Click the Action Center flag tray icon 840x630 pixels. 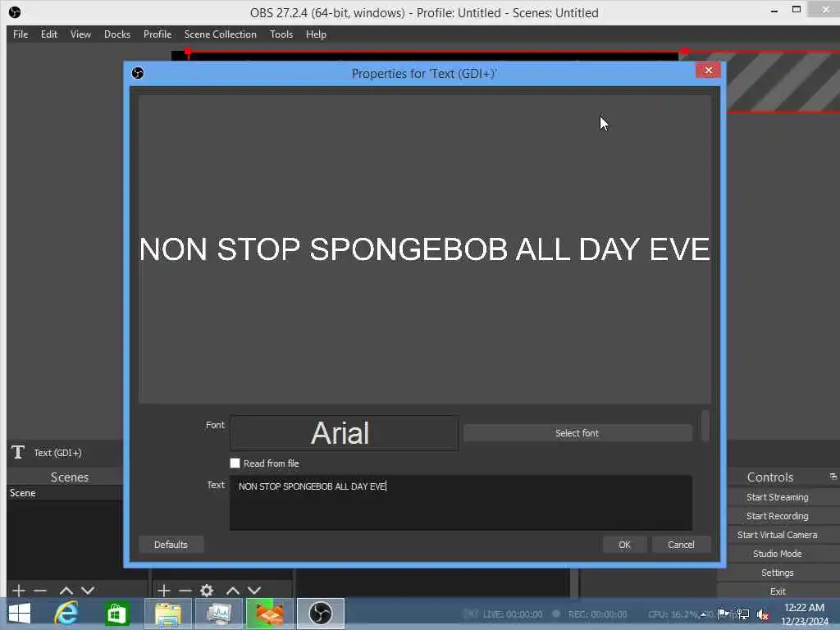pos(724,614)
